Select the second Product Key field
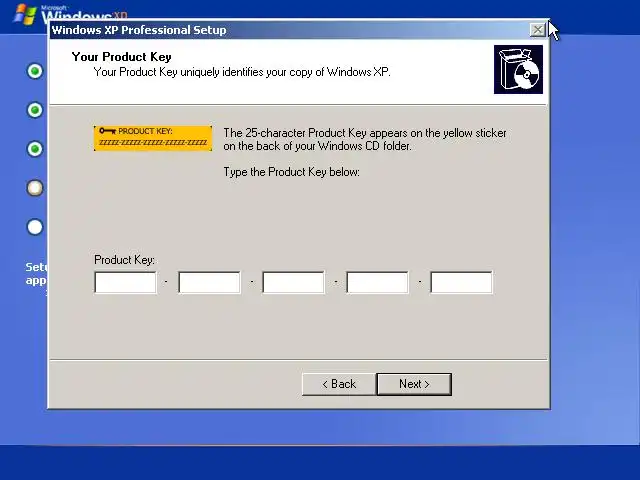640x480 pixels. pyautogui.click(x=209, y=282)
